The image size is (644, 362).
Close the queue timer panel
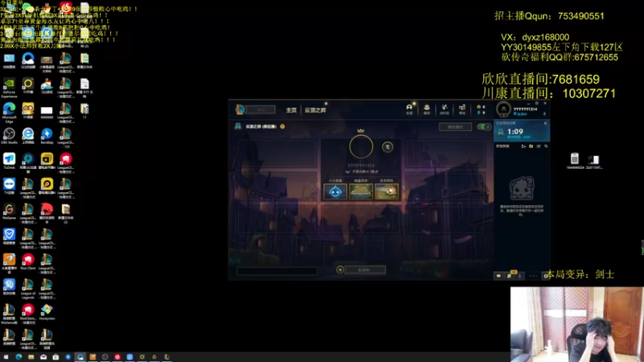(x=546, y=123)
